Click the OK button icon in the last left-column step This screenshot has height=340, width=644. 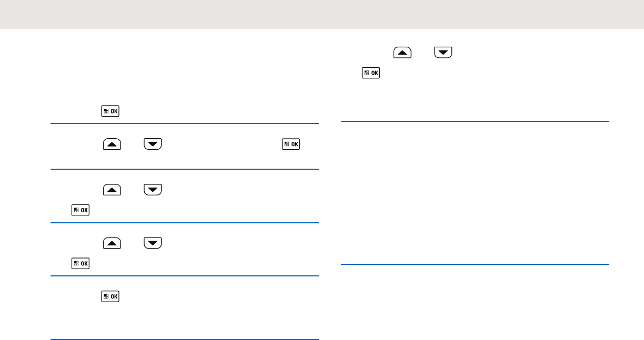click(110, 296)
